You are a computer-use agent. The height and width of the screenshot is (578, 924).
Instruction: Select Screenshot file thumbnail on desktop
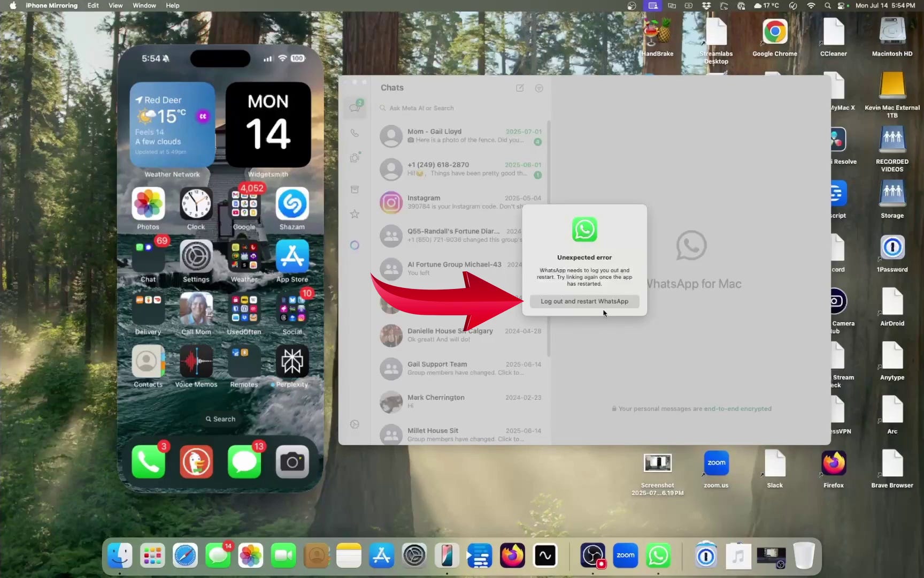(x=658, y=463)
